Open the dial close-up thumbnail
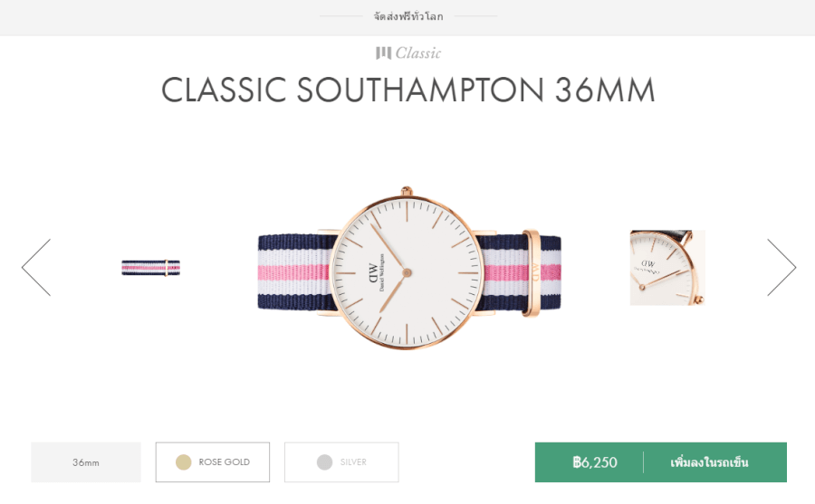815x504 pixels. (x=667, y=267)
